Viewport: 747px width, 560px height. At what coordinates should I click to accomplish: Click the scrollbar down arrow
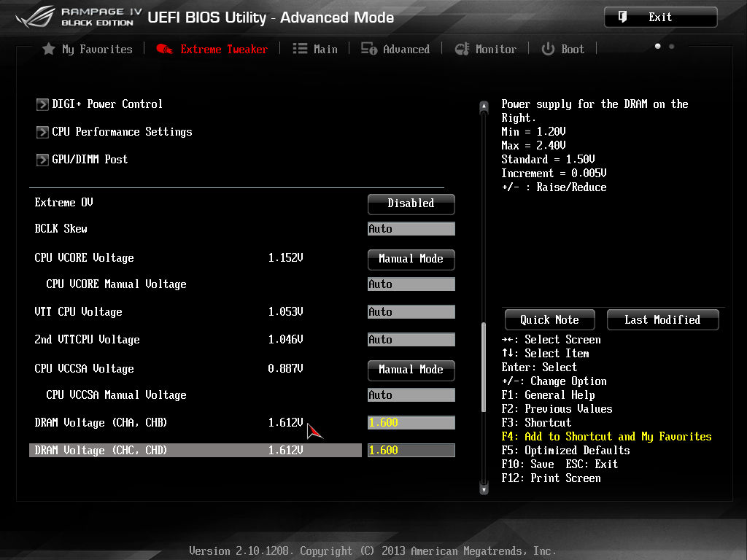[x=484, y=489]
